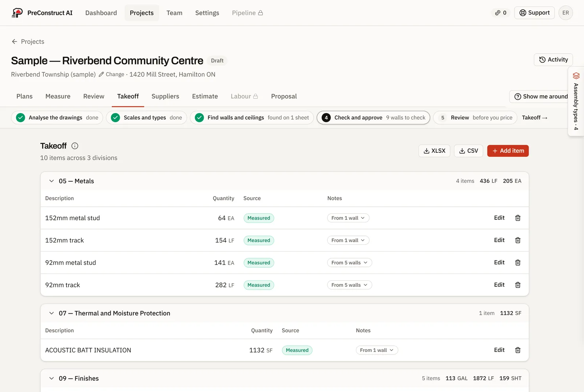Click the back arrow to Projects

pos(15,42)
